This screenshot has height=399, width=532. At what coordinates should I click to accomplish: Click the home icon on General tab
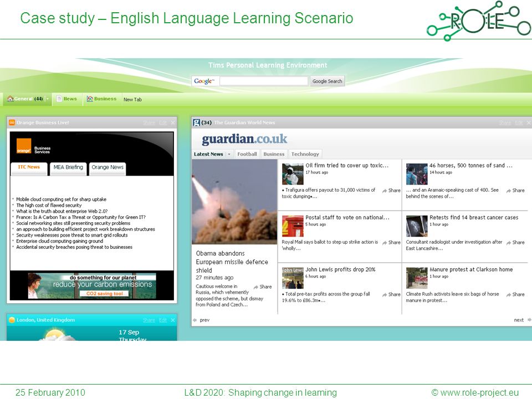(x=10, y=99)
